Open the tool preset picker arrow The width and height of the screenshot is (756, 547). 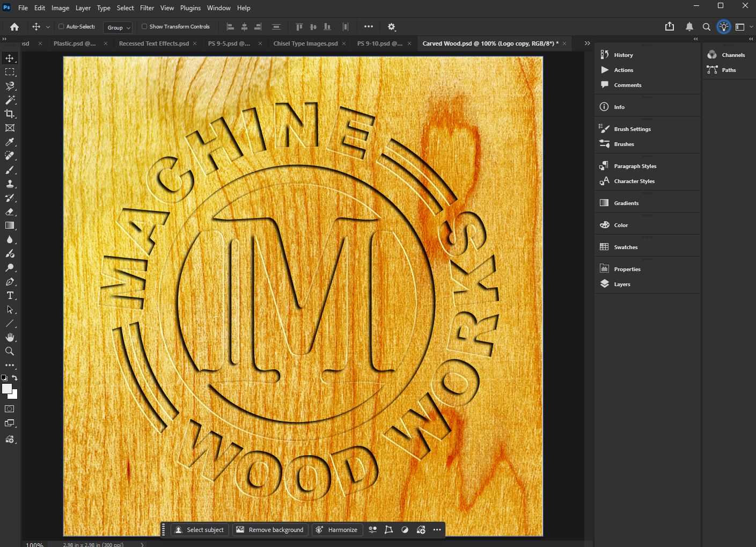coord(48,27)
